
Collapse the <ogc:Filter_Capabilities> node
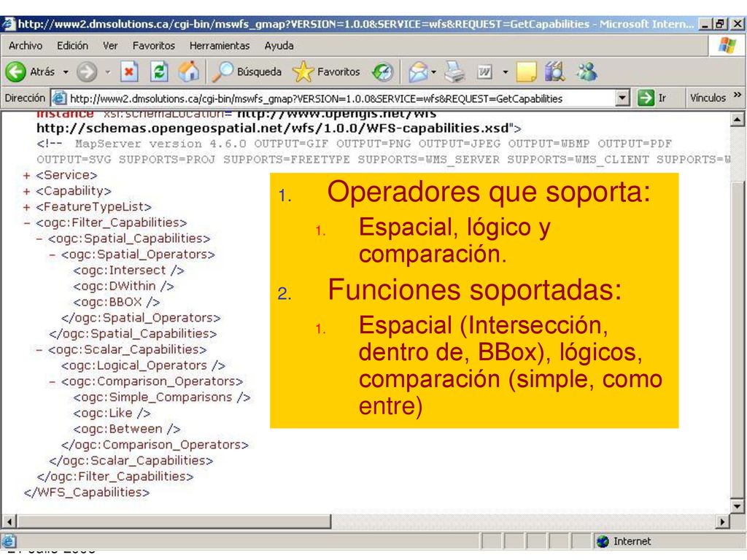27,223
